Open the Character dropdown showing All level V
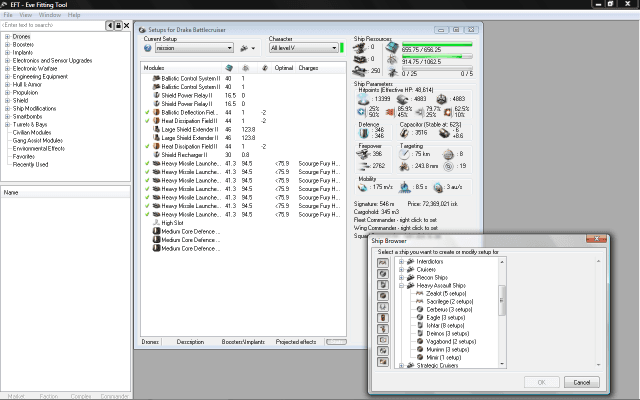The image size is (640, 400). [x=304, y=48]
